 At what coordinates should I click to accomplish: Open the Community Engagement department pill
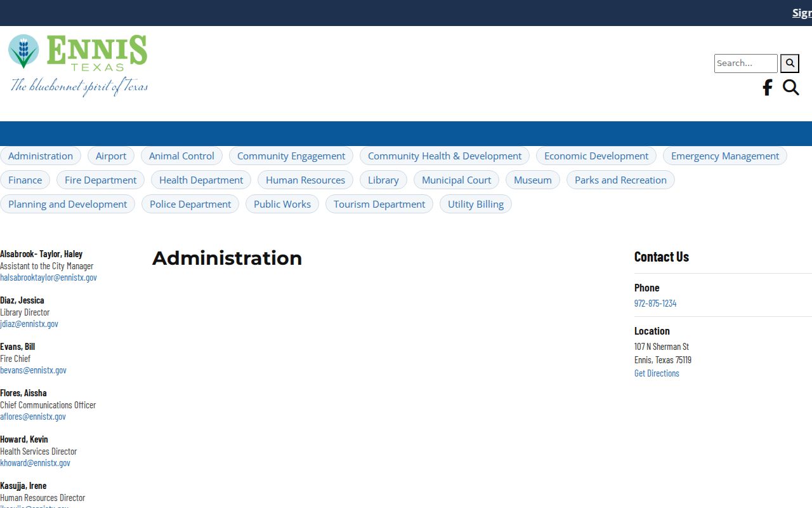(291, 156)
